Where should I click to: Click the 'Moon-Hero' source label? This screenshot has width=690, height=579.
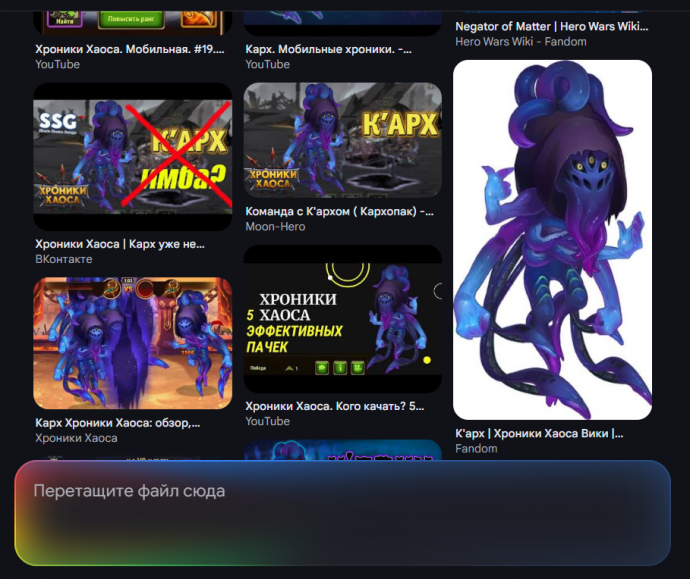pyautogui.click(x=275, y=227)
